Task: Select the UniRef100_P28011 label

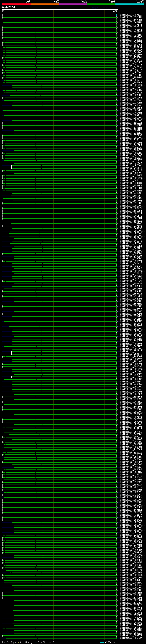Action: [x=131, y=40]
